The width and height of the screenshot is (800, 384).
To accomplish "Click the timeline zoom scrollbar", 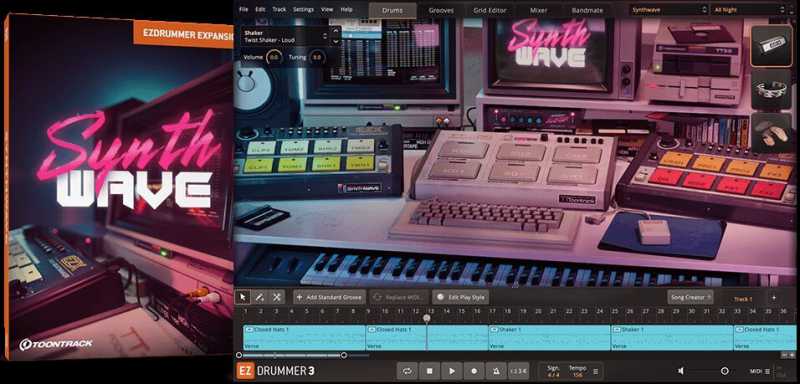I will tap(291, 355).
